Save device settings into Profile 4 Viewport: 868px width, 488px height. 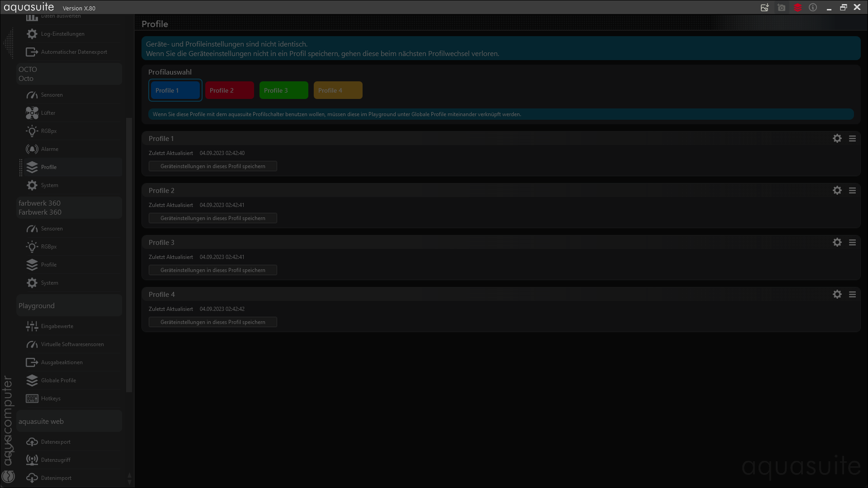pos(212,322)
